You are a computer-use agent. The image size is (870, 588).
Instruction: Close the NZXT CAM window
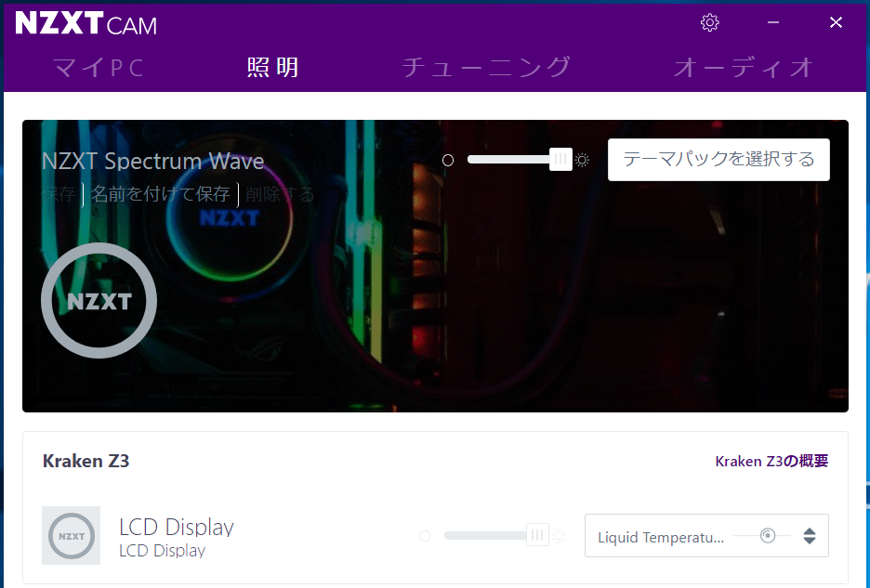pyautogui.click(x=837, y=22)
